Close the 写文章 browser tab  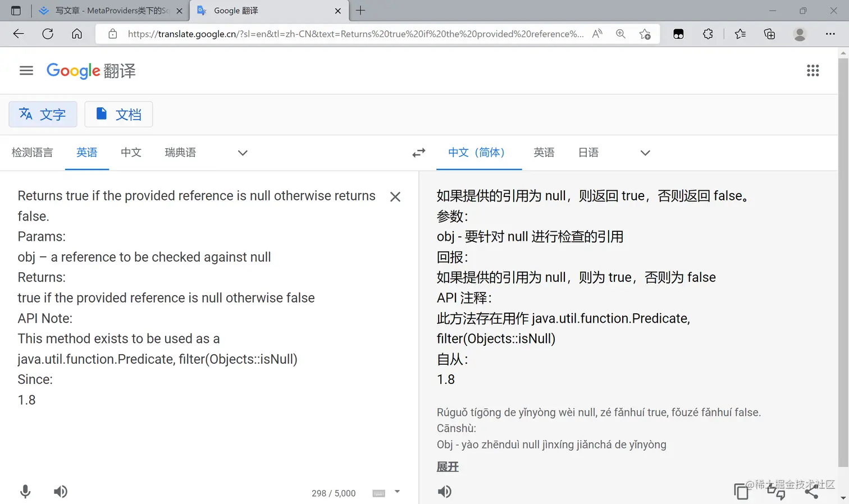(179, 11)
